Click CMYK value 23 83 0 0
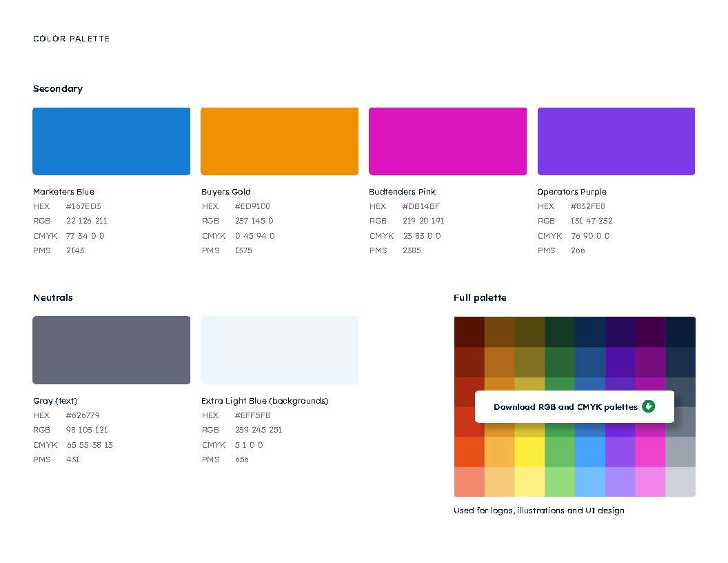This screenshot has width=728, height=563. tap(422, 236)
